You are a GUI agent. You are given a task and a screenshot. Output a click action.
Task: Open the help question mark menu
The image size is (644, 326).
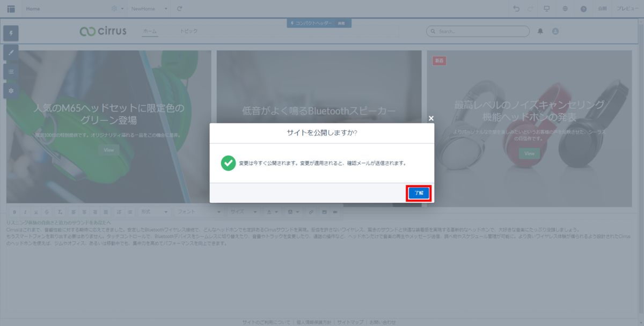tap(583, 9)
